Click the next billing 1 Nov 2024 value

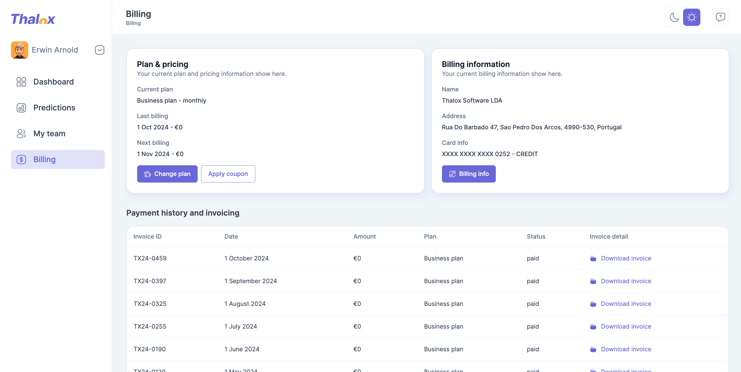[160, 154]
